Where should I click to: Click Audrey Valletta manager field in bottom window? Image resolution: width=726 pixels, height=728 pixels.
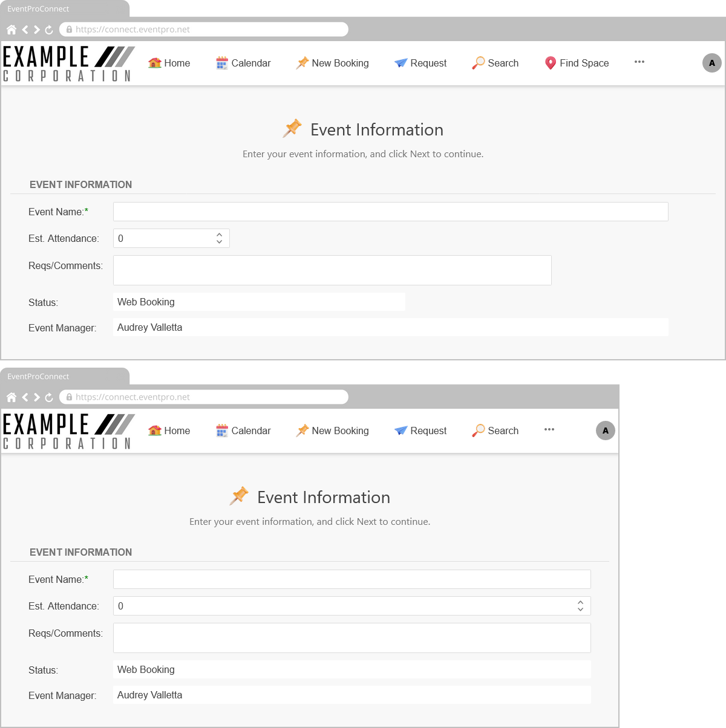(x=352, y=695)
